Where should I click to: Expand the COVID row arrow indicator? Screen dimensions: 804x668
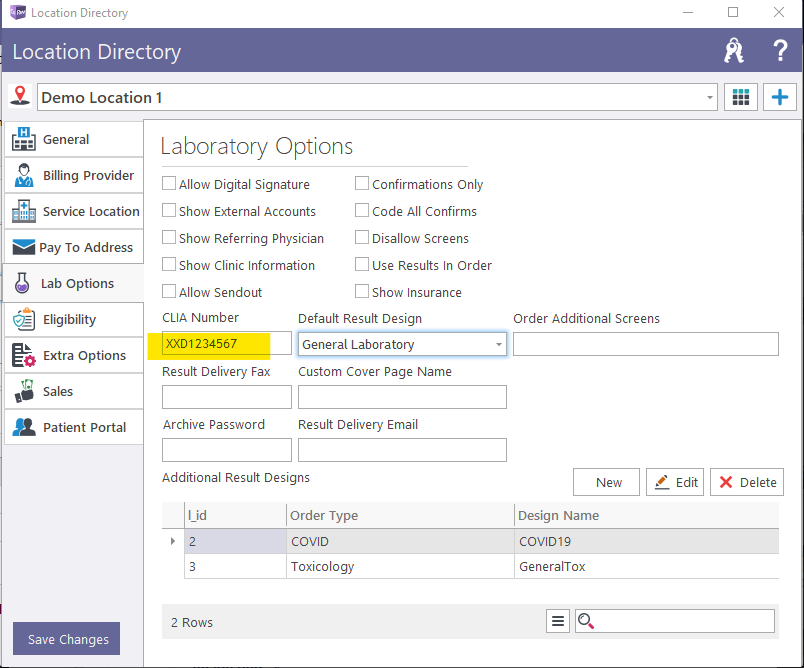click(173, 541)
